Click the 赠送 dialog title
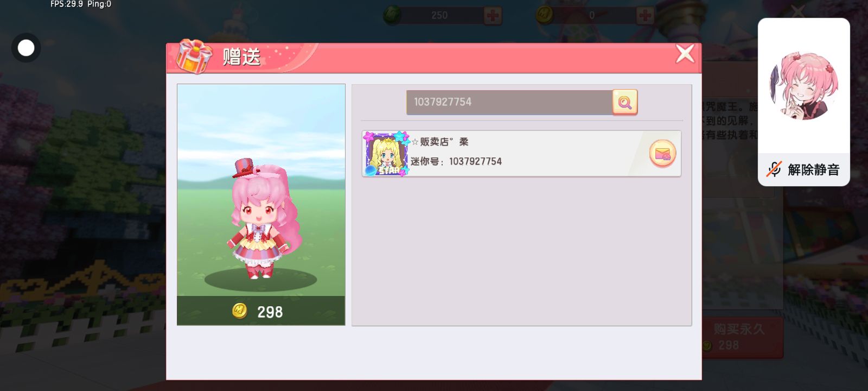 coord(242,57)
